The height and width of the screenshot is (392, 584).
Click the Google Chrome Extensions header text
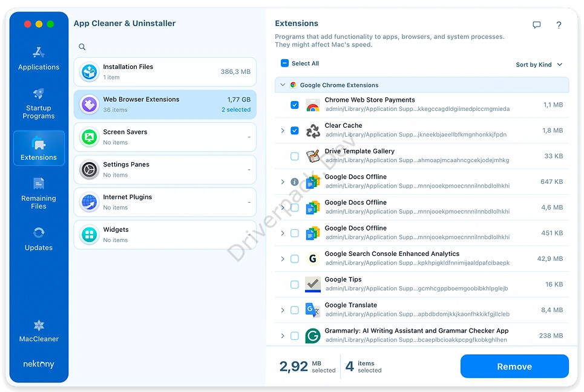click(x=340, y=85)
